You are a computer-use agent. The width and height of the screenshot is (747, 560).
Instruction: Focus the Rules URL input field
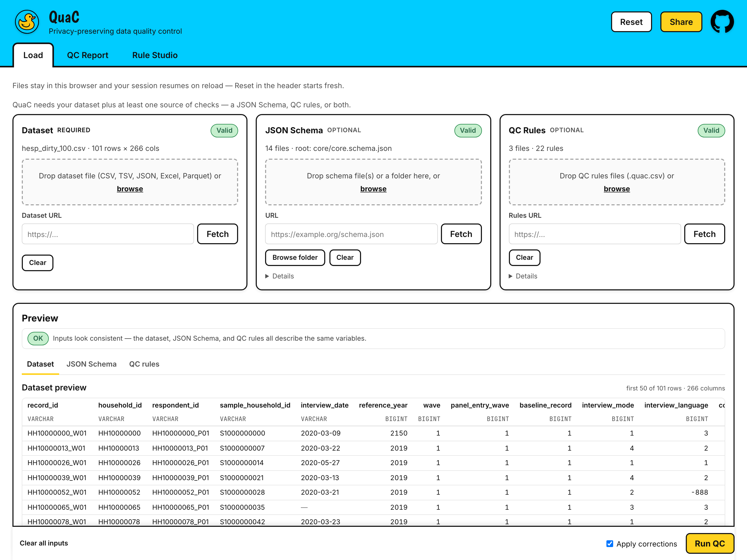[x=595, y=234]
